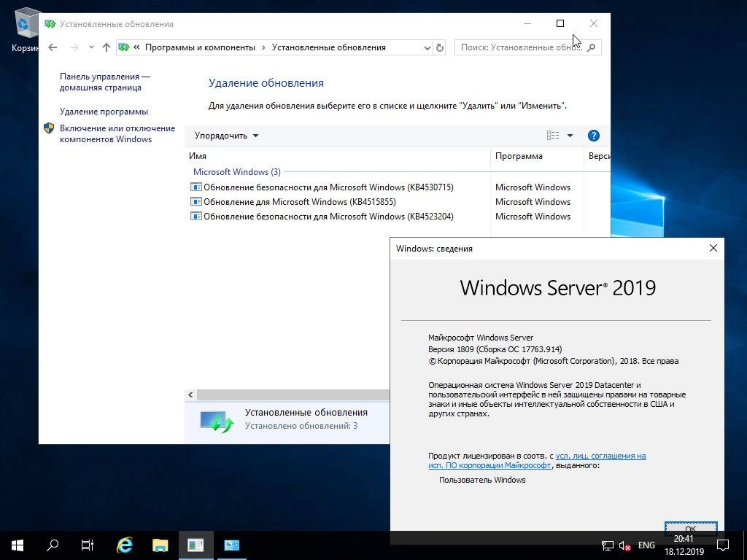
Task: Select update KB4515855
Action: 300,202
